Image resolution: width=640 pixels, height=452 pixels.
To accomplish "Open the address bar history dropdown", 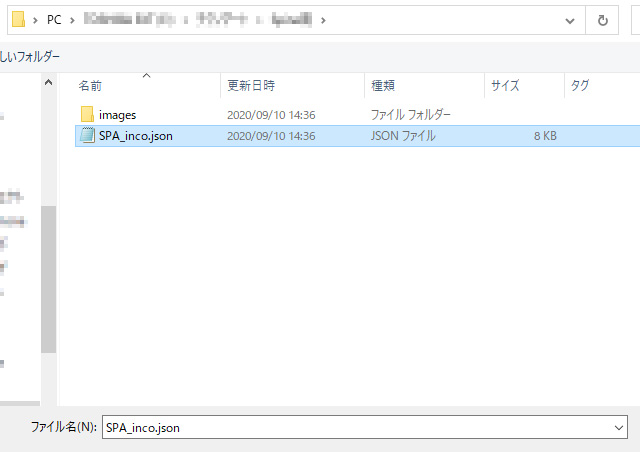I will (570, 20).
